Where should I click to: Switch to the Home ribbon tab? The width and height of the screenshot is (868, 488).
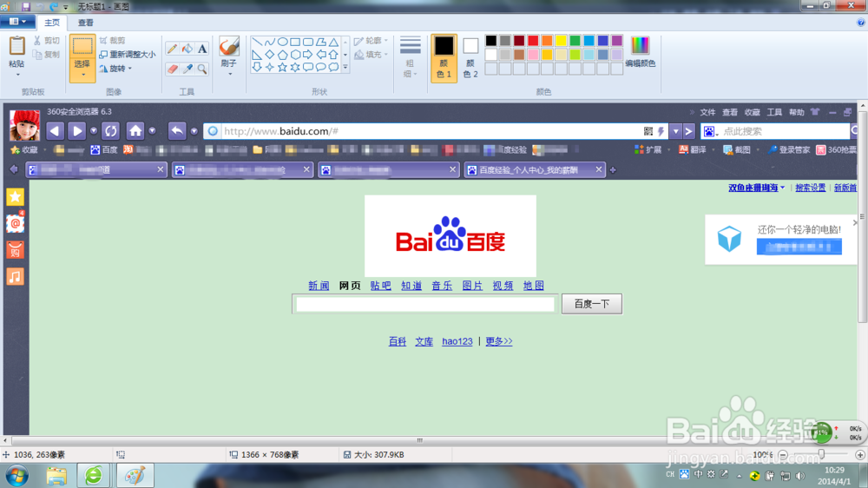pyautogui.click(x=52, y=23)
